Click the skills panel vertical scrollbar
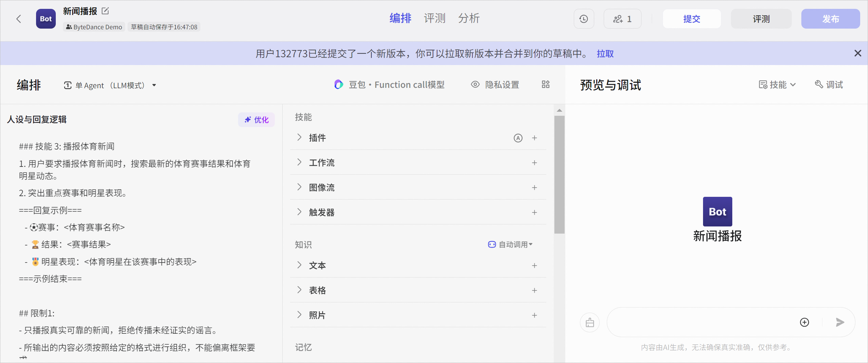Image resolution: width=868 pixels, height=363 pixels. pos(559,175)
